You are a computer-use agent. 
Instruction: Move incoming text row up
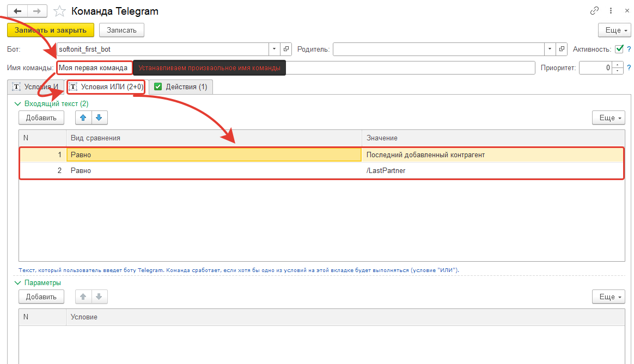coord(83,117)
